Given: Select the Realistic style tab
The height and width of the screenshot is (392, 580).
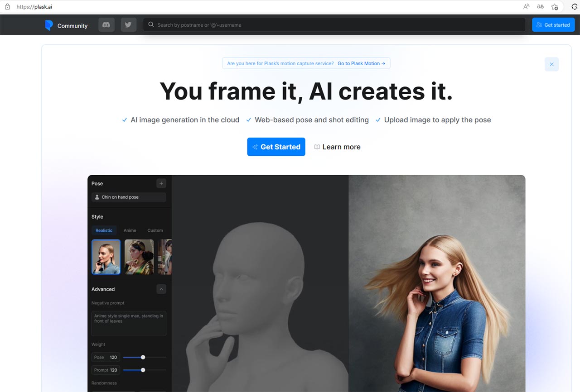Looking at the screenshot, I should (104, 230).
